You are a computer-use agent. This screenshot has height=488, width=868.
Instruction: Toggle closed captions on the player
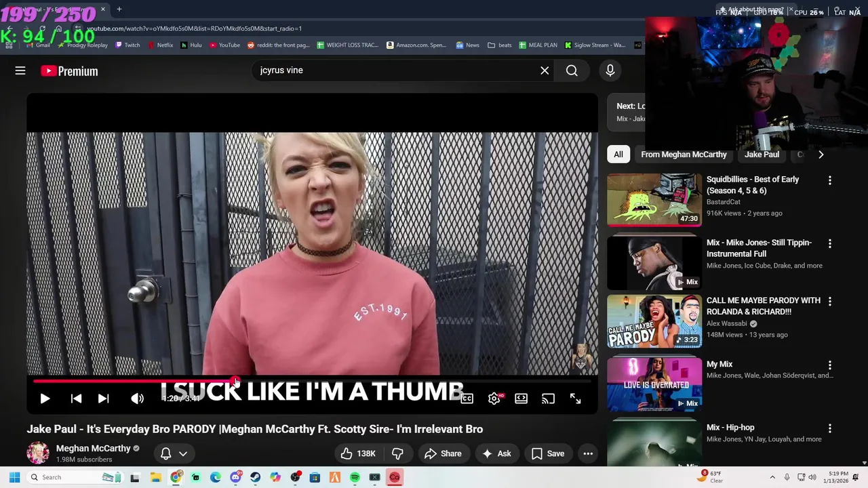click(x=467, y=399)
